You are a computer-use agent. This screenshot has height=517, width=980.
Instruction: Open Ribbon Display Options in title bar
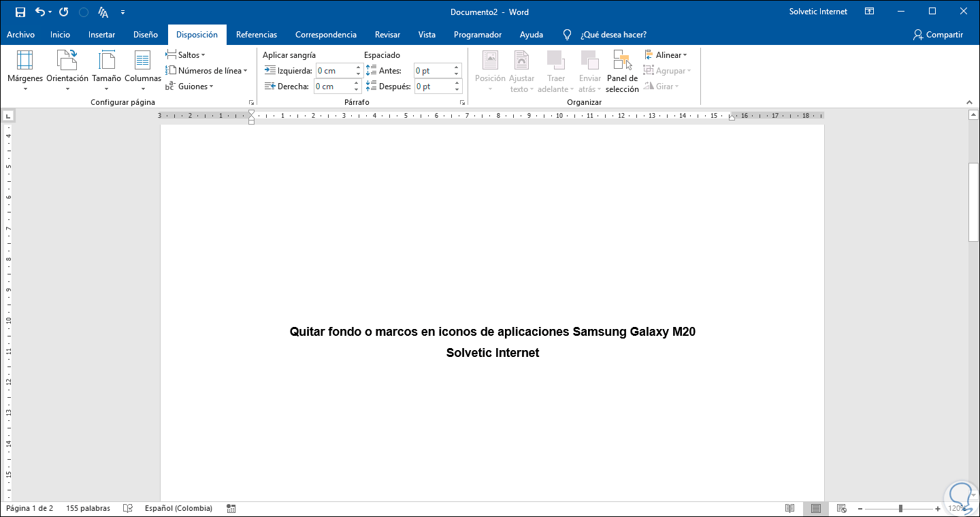click(x=869, y=12)
